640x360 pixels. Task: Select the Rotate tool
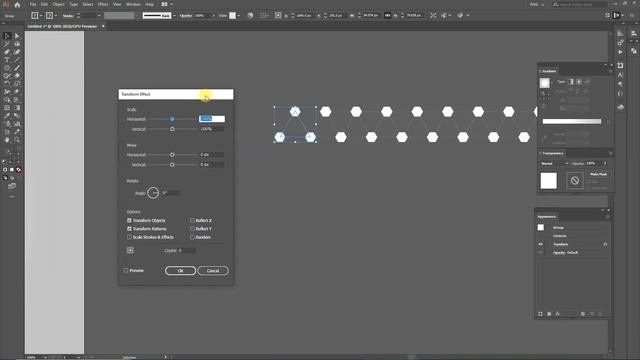pyautogui.click(x=7, y=84)
